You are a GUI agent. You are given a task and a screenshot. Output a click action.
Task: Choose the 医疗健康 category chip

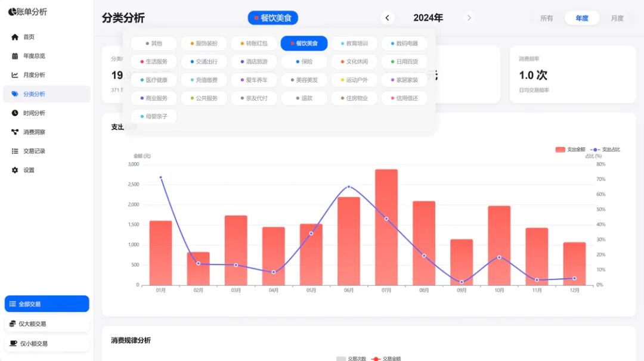[x=154, y=80]
